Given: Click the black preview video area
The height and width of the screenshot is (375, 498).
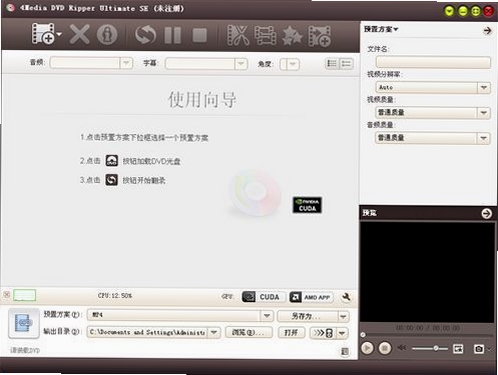Looking at the screenshot, I should (427, 272).
